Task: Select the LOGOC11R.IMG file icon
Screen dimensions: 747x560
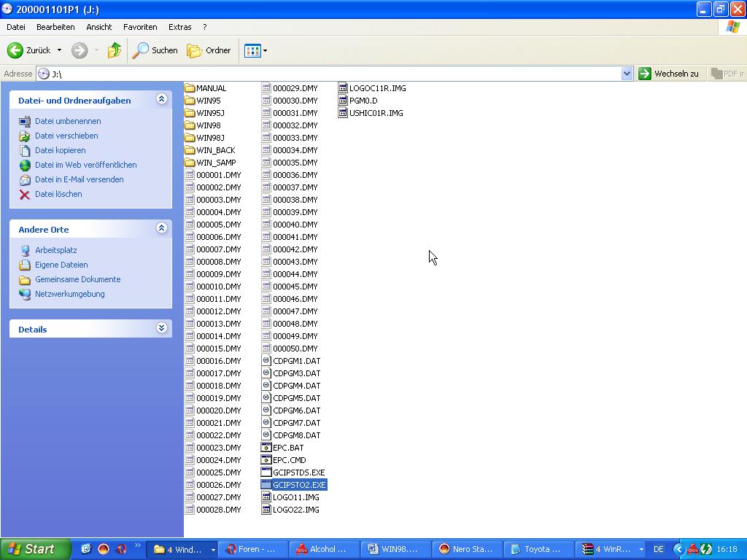Action: pos(343,88)
